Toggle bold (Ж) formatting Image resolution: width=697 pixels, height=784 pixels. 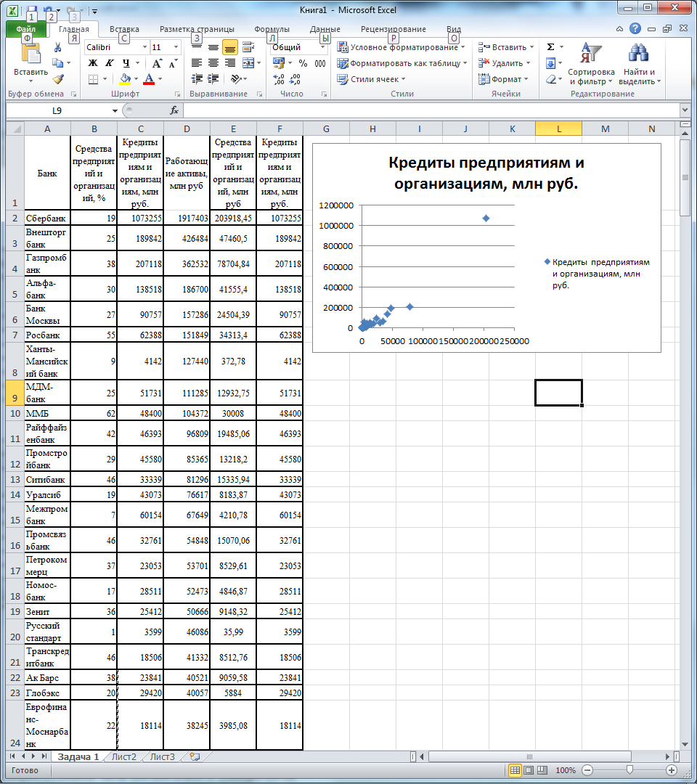tap(93, 63)
